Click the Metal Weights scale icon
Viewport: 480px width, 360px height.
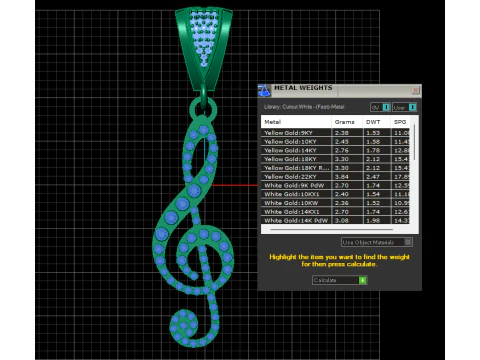point(264,90)
